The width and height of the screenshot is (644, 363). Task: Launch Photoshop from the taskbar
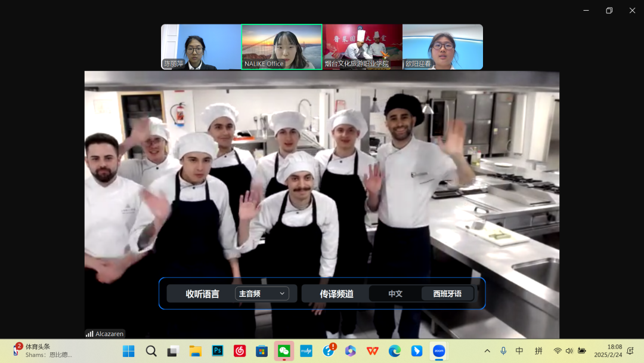[x=218, y=351]
